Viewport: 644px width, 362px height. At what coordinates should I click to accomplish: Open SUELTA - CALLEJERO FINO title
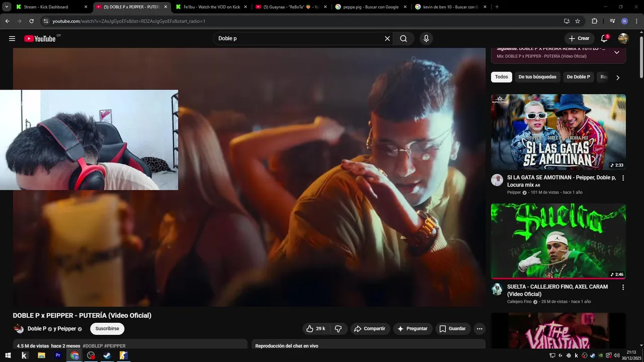[557, 290]
